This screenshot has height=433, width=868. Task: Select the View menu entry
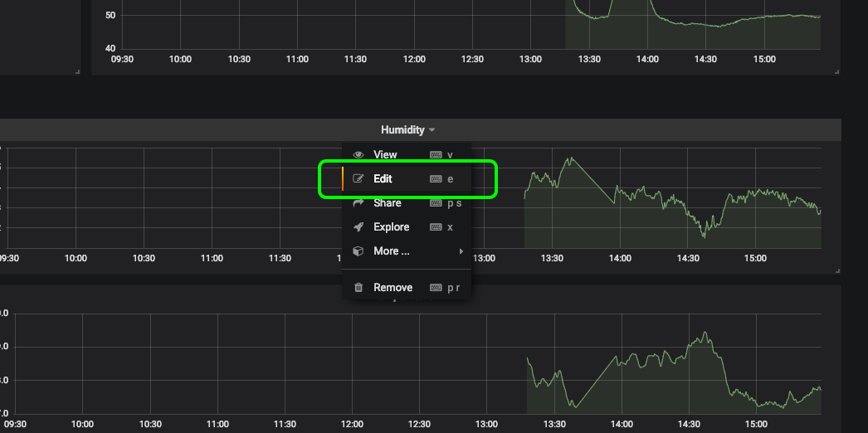tap(385, 155)
